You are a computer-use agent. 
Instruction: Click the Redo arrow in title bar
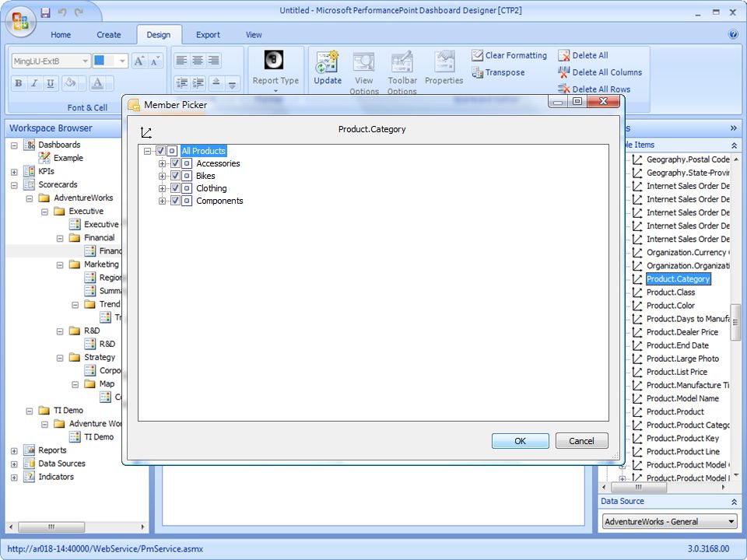coord(79,12)
